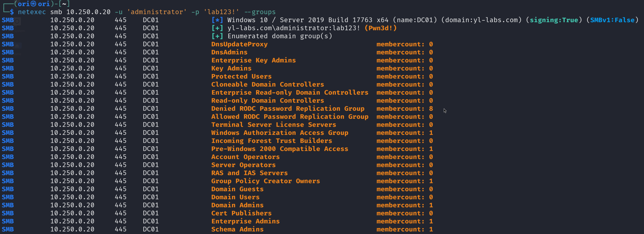The width and height of the screenshot is (644, 234).
Task: Click the tilde directory indicator in the prompt
Action: click(64, 4)
